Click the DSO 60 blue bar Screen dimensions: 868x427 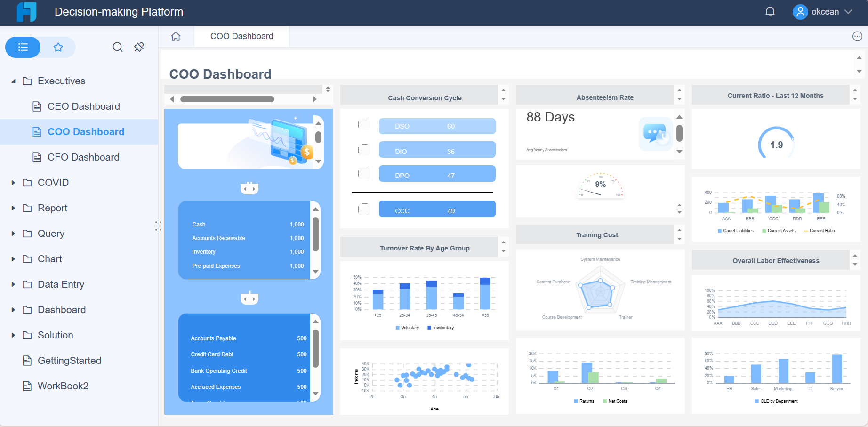click(x=437, y=126)
